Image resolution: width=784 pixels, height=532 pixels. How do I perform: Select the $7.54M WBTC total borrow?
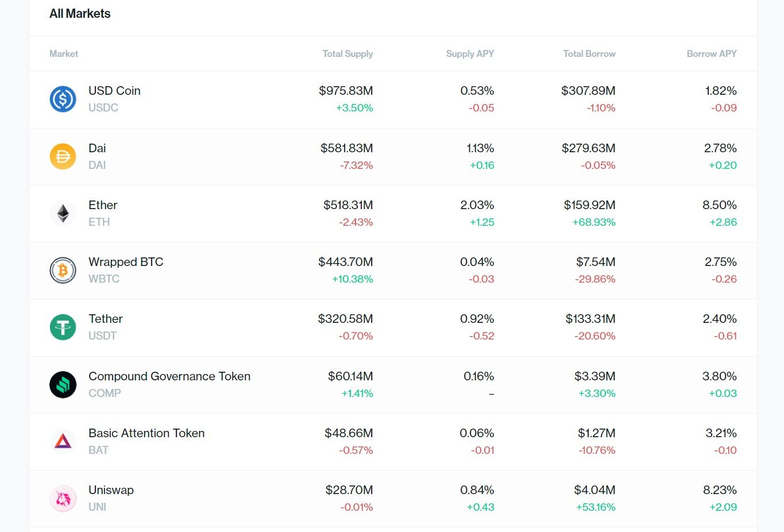[x=596, y=262]
